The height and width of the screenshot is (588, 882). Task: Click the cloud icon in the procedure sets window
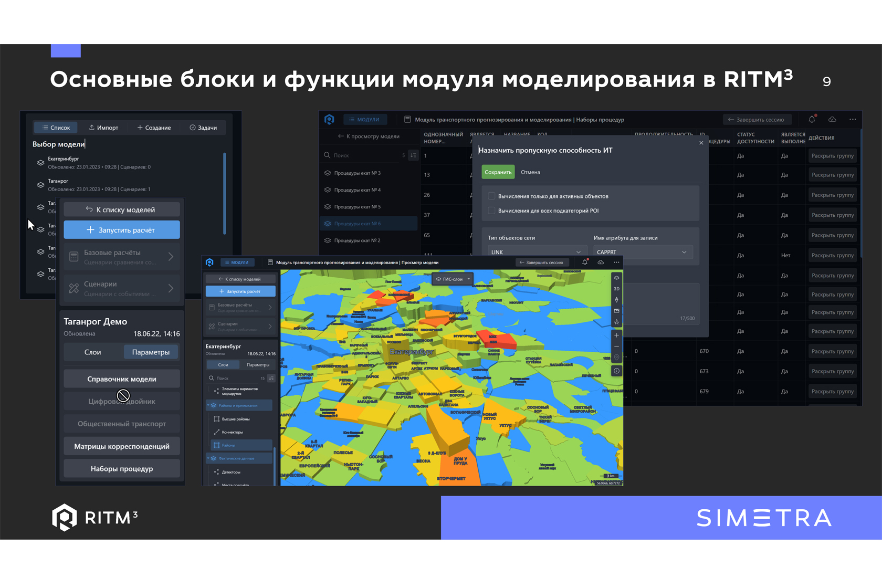[x=832, y=119]
